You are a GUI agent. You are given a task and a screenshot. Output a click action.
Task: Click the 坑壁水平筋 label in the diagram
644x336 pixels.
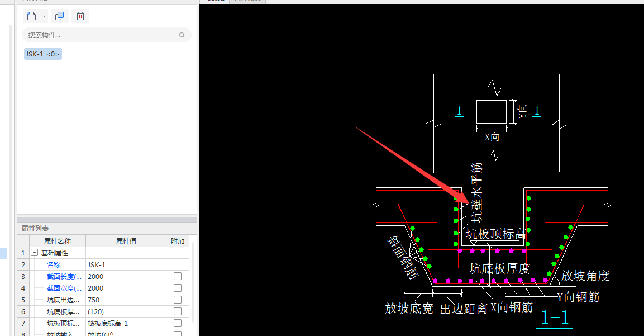point(476,192)
